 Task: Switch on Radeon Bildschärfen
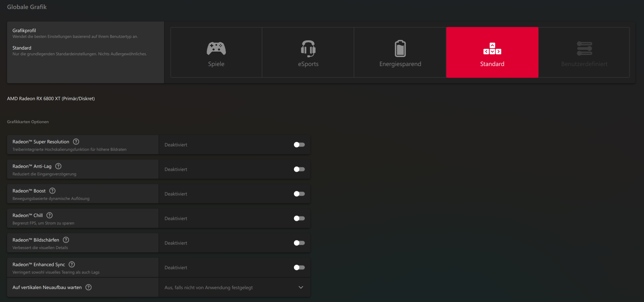point(299,243)
